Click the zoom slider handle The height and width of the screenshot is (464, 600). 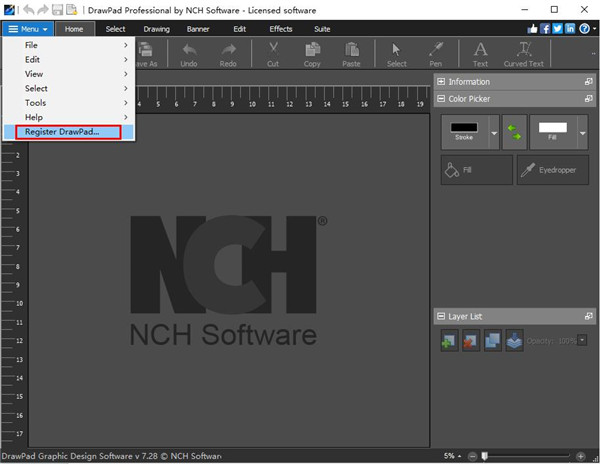pyautogui.click(x=485, y=456)
